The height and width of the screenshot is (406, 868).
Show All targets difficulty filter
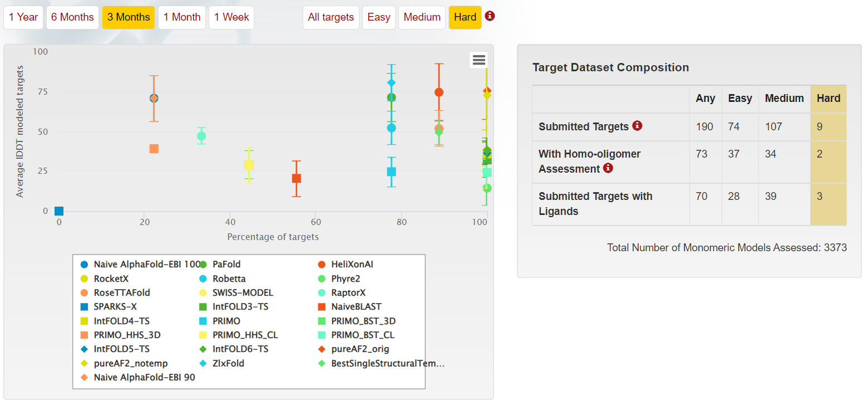point(331,17)
